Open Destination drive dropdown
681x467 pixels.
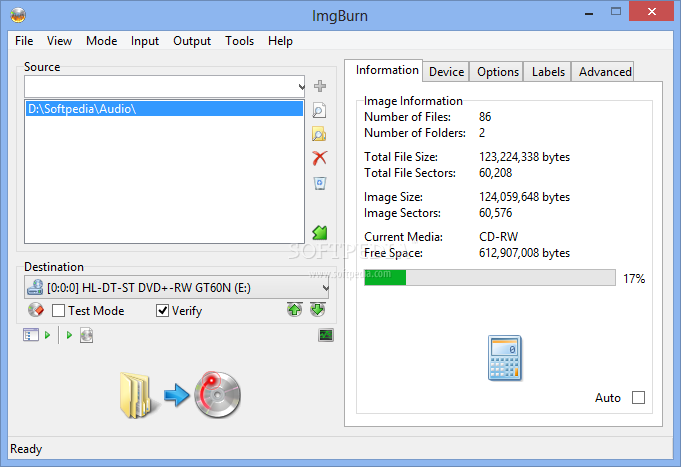pyautogui.click(x=325, y=287)
